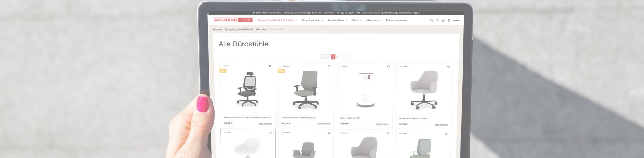
Task: Select page 2 in pagination
Action: pyautogui.click(x=338, y=57)
